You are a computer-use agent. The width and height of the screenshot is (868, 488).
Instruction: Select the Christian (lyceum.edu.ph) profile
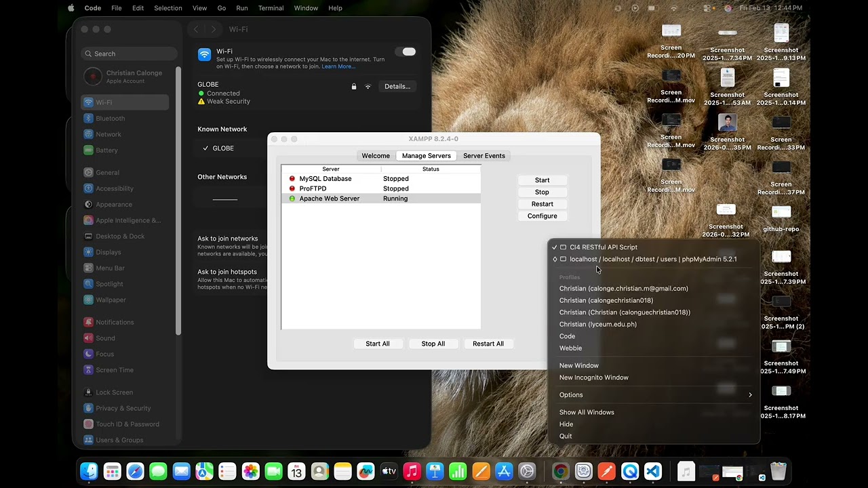coord(654,324)
